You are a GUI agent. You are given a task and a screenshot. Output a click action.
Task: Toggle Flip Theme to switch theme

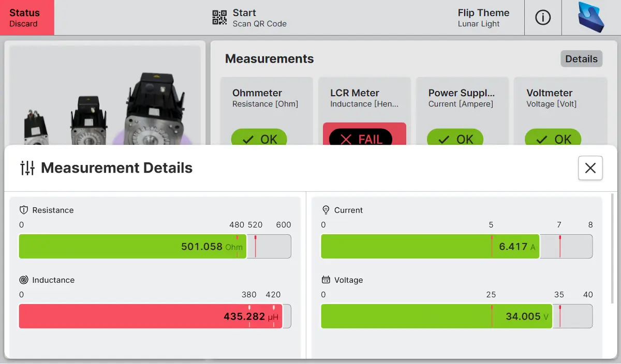(483, 18)
